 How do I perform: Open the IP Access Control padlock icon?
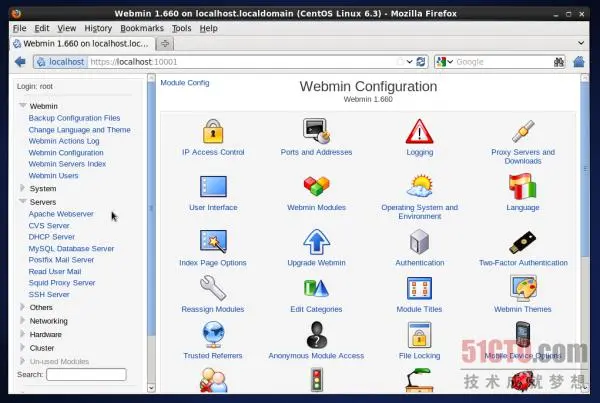pyautogui.click(x=213, y=131)
